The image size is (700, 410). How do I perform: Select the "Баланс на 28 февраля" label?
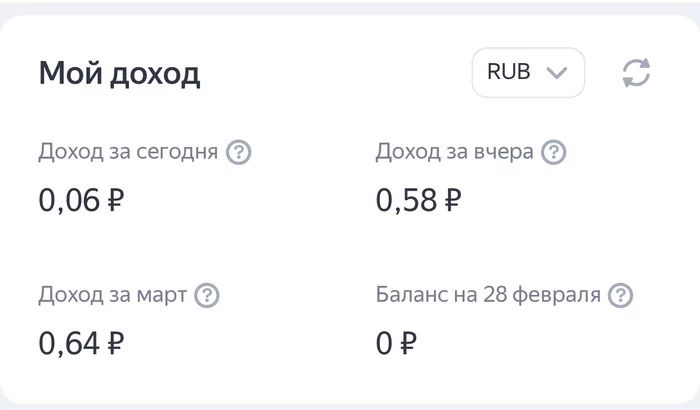[488, 296]
